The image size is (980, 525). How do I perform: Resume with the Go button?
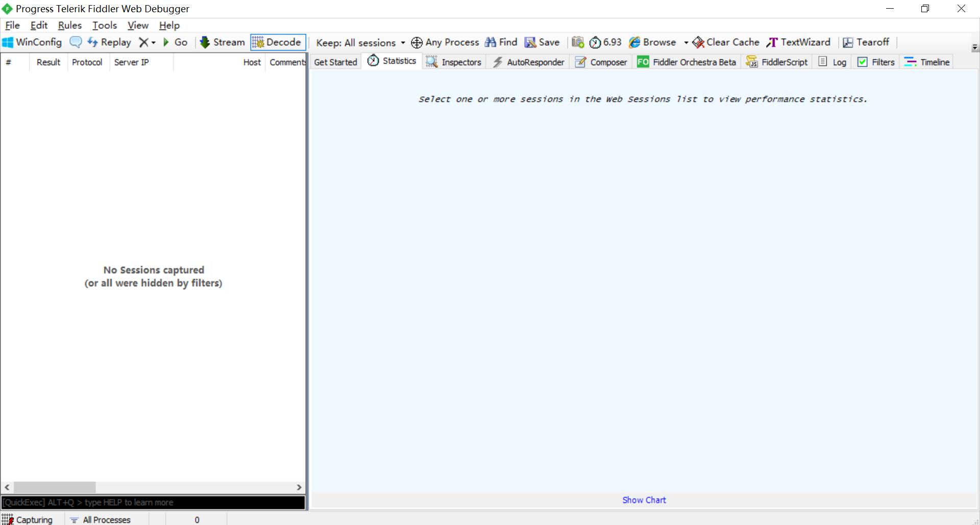pos(175,42)
